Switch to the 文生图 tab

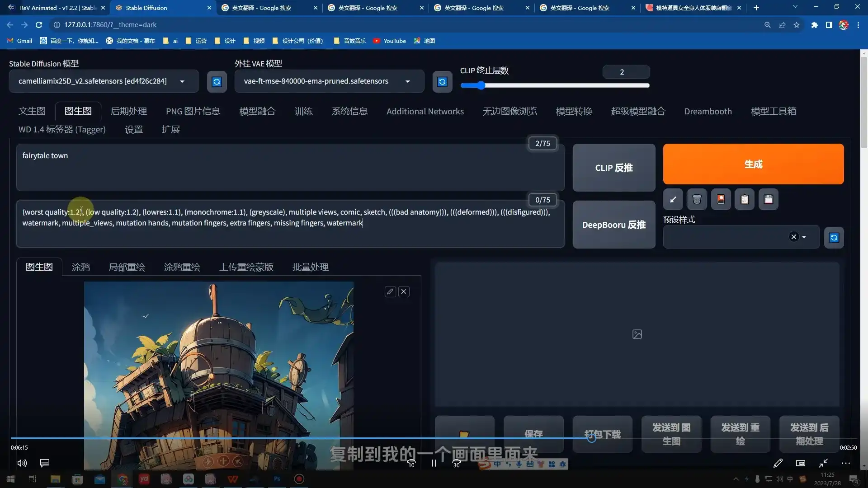(32, 111)
